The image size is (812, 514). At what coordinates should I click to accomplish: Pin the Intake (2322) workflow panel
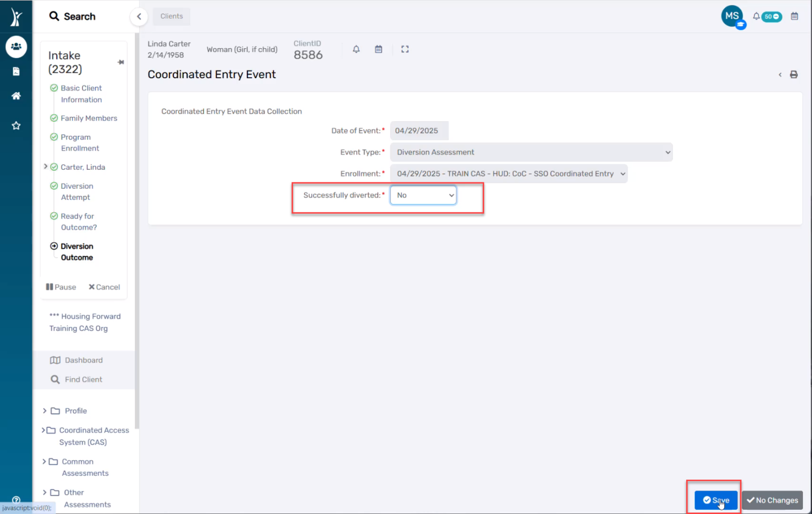click(x=121, y=61)
